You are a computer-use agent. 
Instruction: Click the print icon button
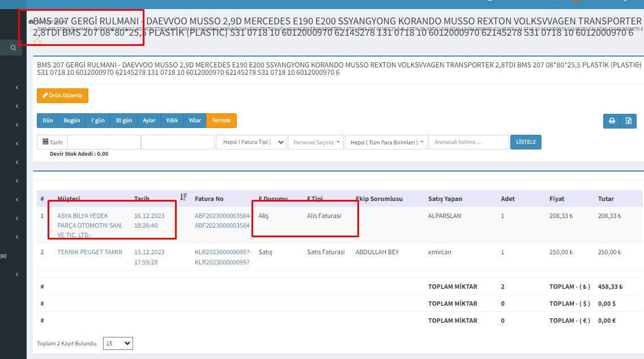(x=612, y=121)
